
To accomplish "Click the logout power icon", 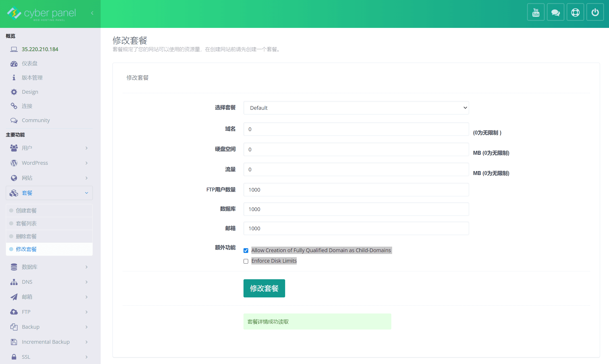I will point(595,12).
